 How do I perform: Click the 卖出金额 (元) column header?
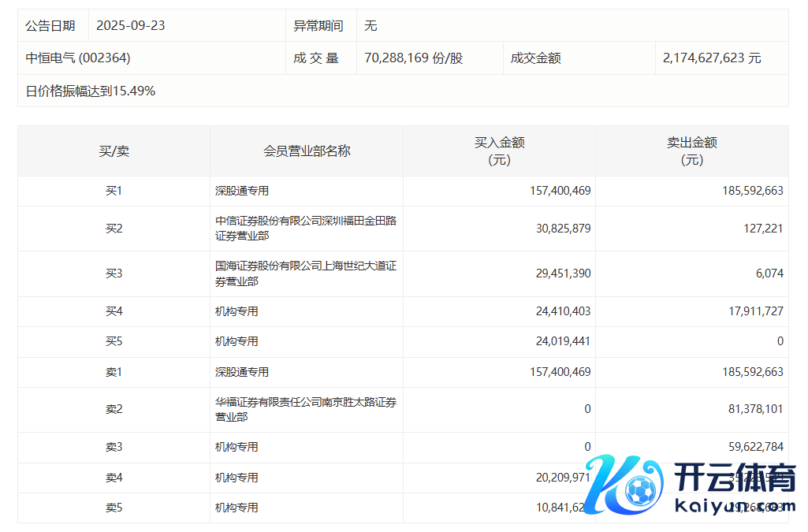click(691, 151)
